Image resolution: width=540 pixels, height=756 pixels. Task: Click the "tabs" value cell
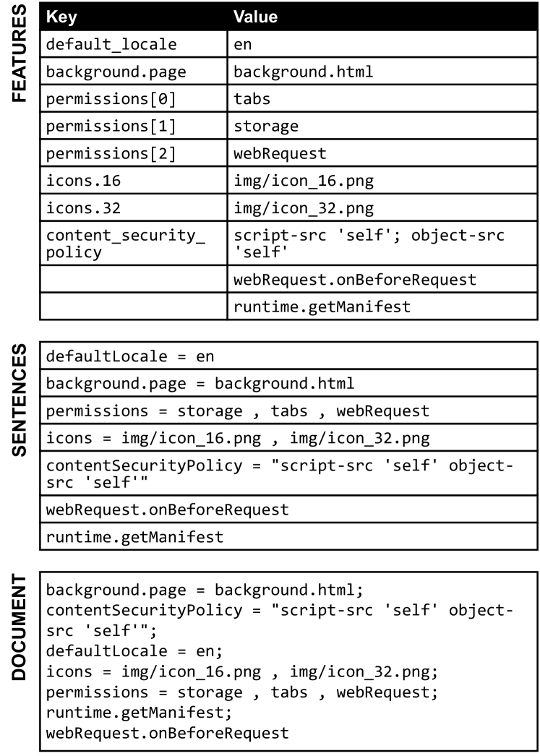pyautogui.click(x=382, y=99)
